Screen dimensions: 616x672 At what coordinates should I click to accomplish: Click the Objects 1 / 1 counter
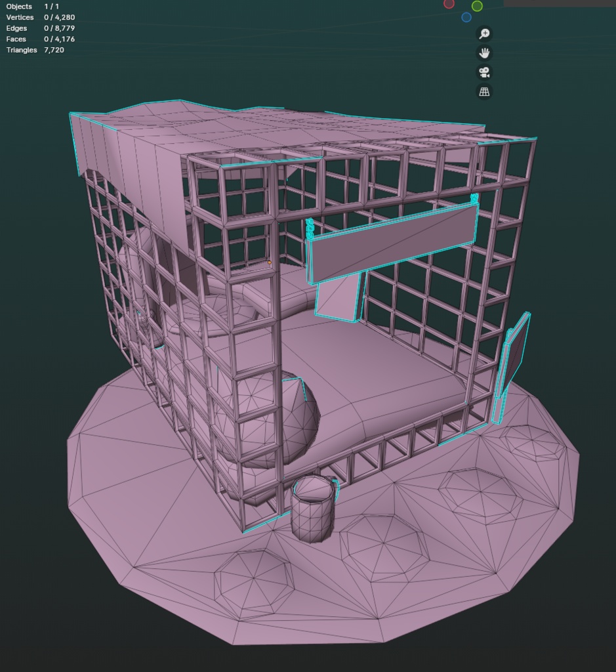point(30,6)
